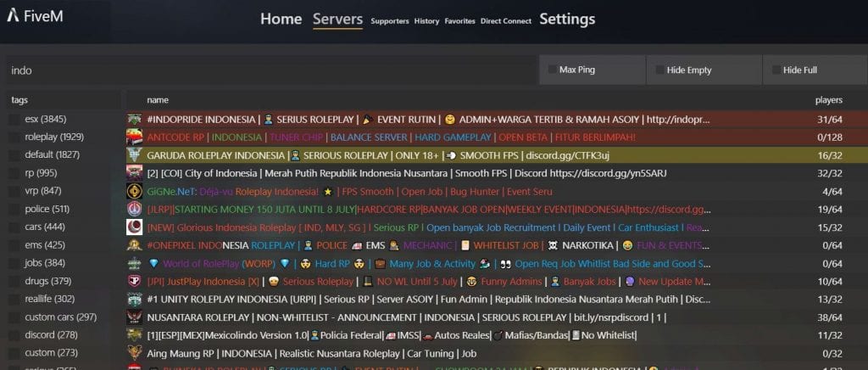
Task: Select the #1 UNITY ROLEPLAY INDONESIA server name
Action: click(x=429, y=300)
